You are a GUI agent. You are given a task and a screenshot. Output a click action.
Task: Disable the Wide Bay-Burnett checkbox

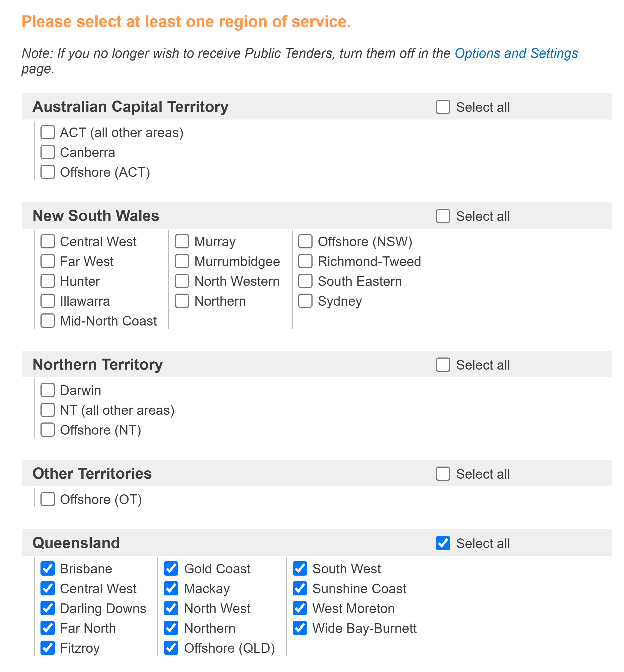pos(300,628)
